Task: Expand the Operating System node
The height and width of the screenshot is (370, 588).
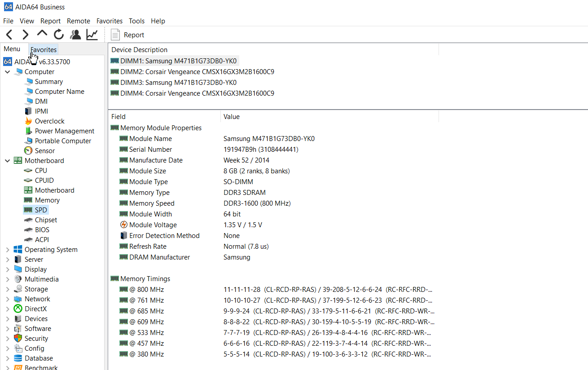Action: point(8,249)
